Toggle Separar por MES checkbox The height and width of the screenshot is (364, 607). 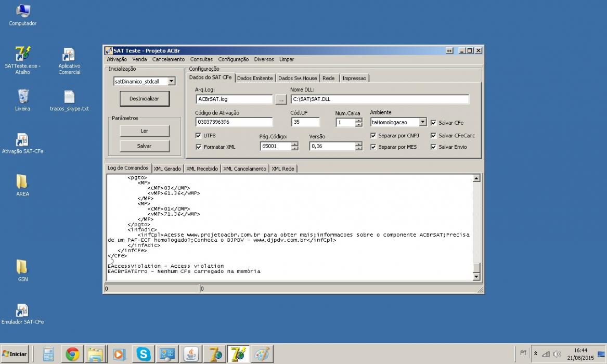(x=373, y=147)
